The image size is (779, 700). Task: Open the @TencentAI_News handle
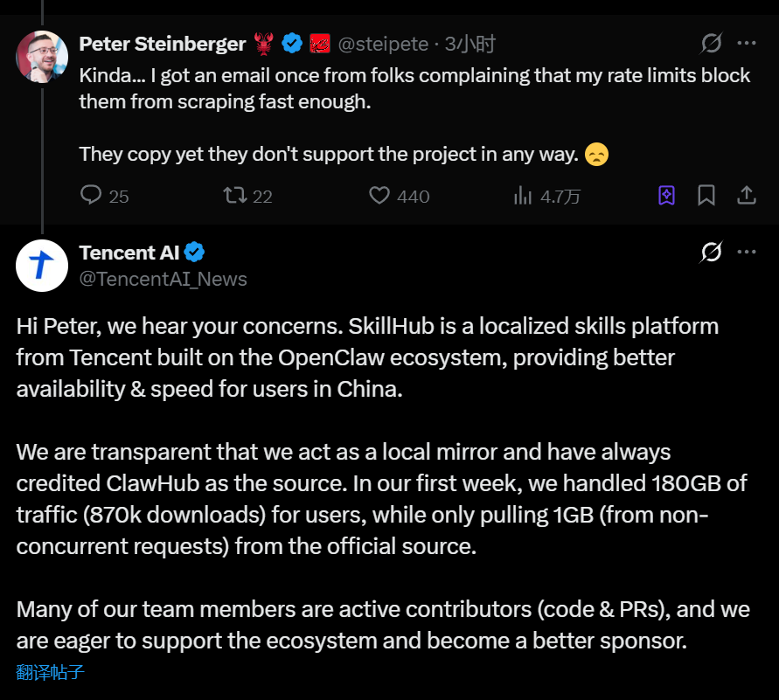coord(163,279)
